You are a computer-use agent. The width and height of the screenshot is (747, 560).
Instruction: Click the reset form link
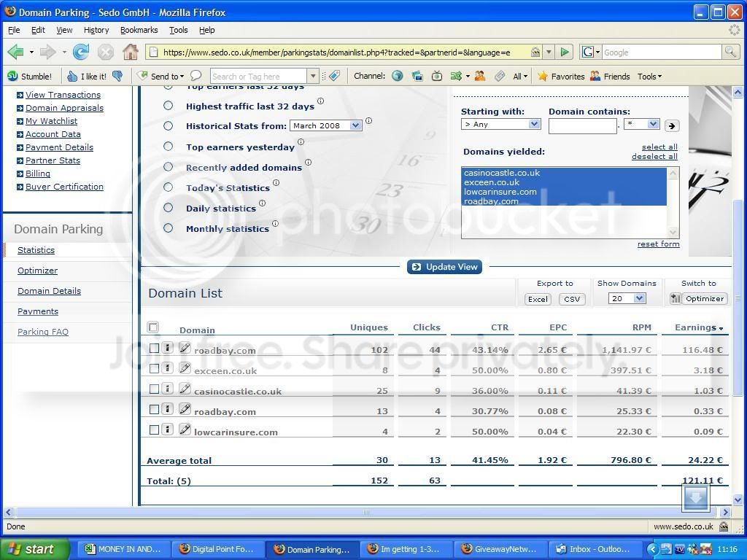click(659, 244)
